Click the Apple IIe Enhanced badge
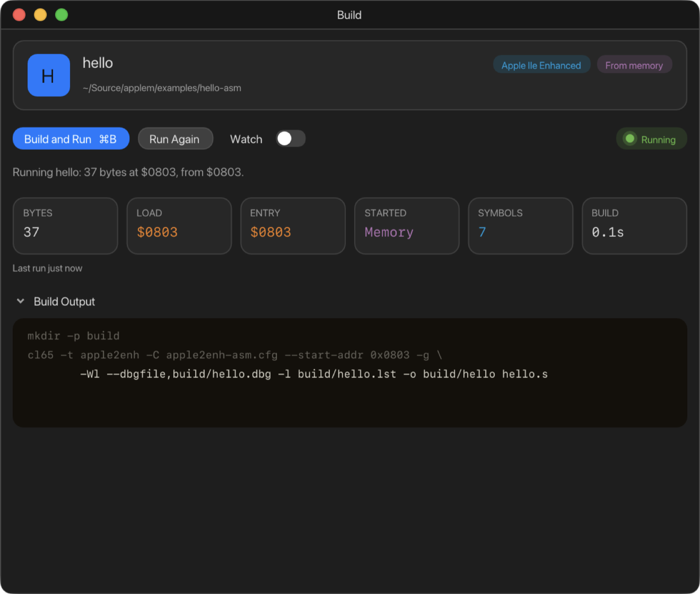700x594 pixels. pos(541,65)
